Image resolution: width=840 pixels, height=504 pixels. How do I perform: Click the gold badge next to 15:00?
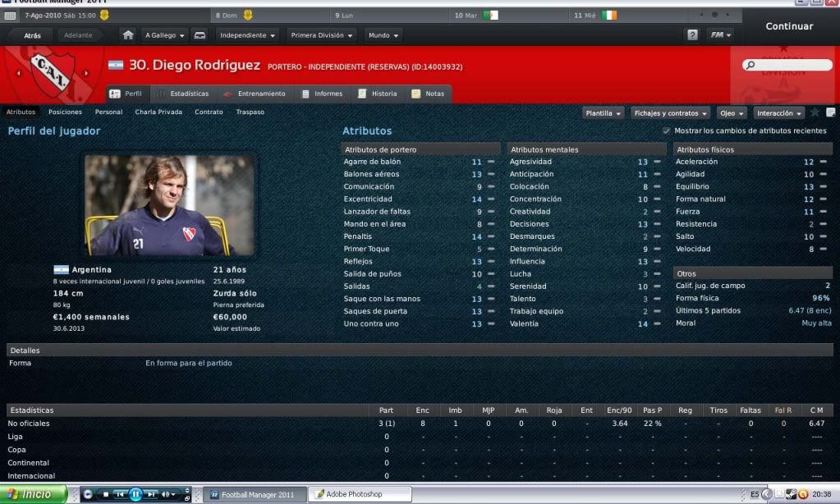click(x=104, y=15)
